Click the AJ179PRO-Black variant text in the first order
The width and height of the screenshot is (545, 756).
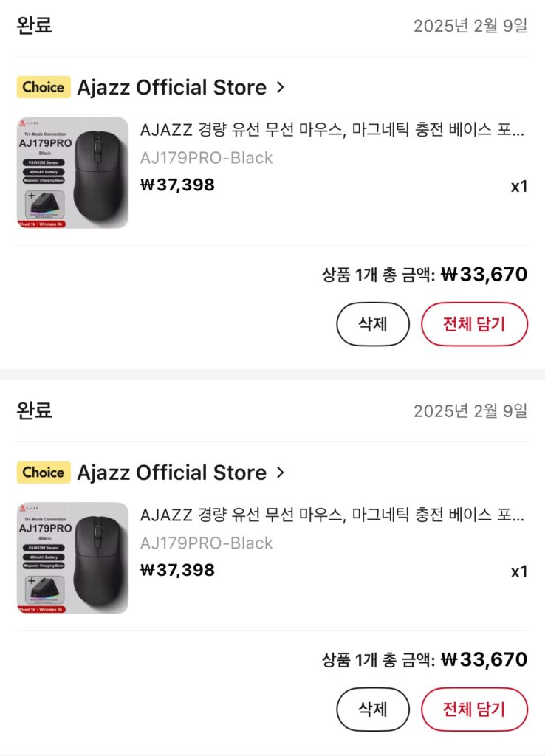point(206,158)
